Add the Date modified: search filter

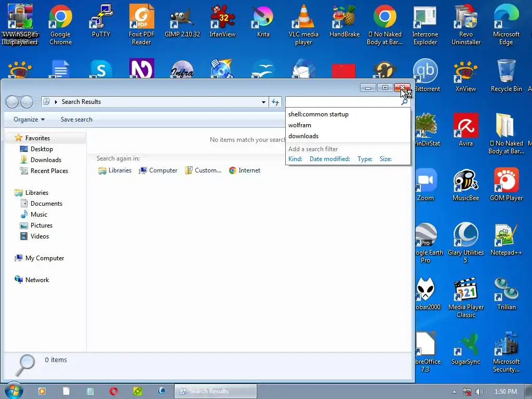point(330,159)
